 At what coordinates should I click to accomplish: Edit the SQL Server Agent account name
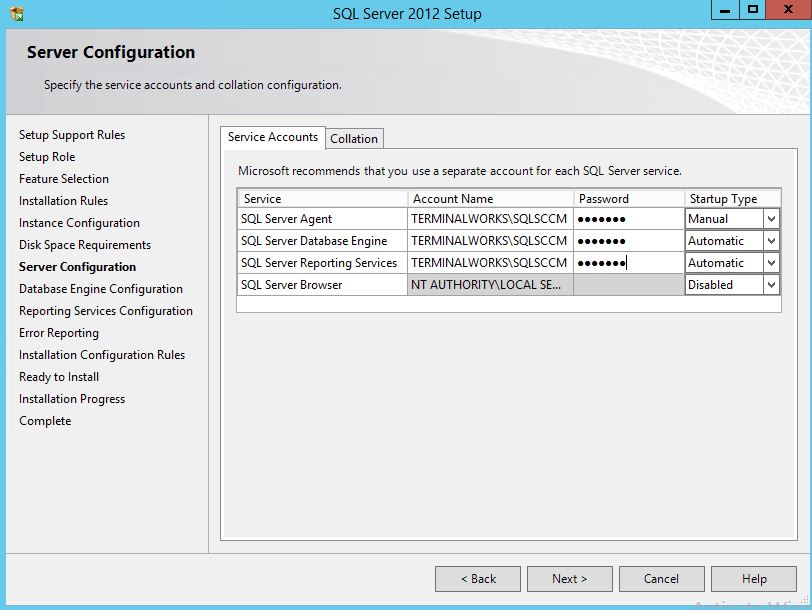490,219
